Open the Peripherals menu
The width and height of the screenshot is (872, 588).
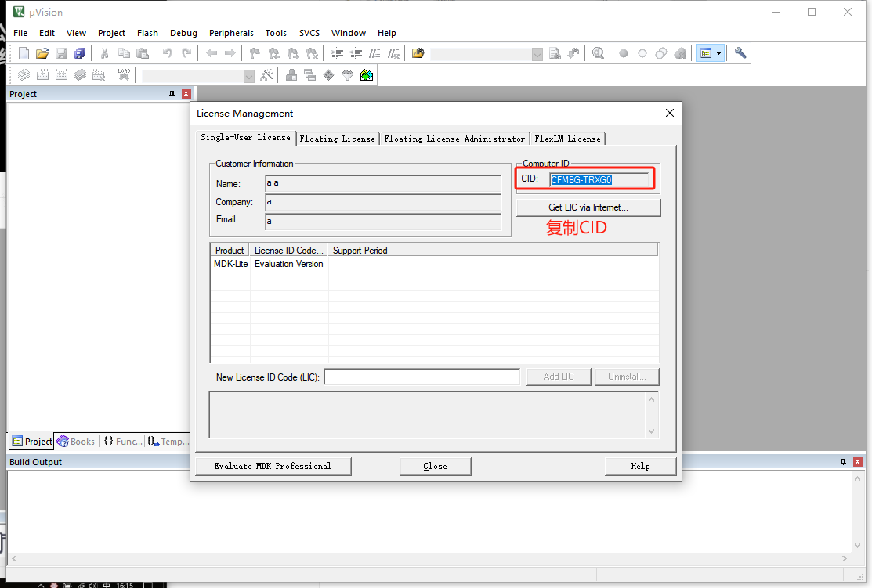(x=231, y=33)
